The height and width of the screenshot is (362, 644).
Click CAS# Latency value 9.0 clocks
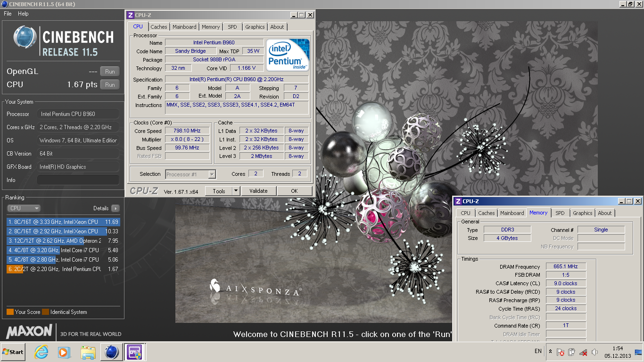566,284
